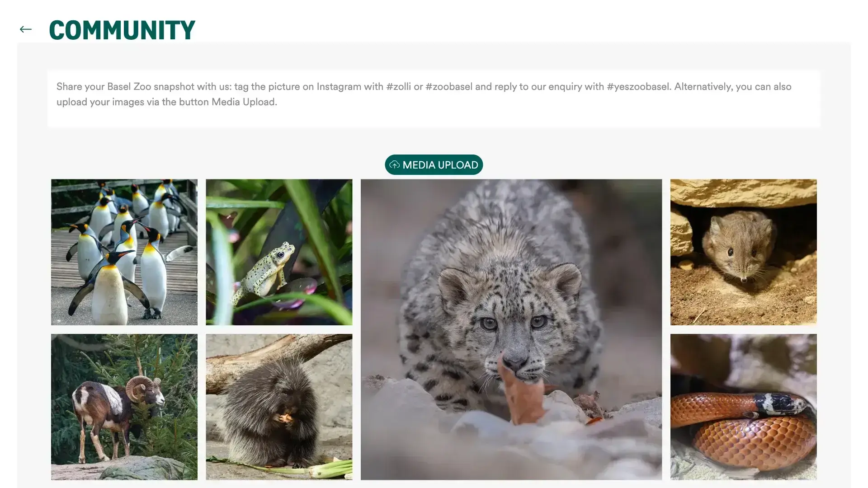Click the #yeszoobasel hashtag text
The width and height of the screenshot is (868, 488).
pyautogui.click(x=639, y=87)
